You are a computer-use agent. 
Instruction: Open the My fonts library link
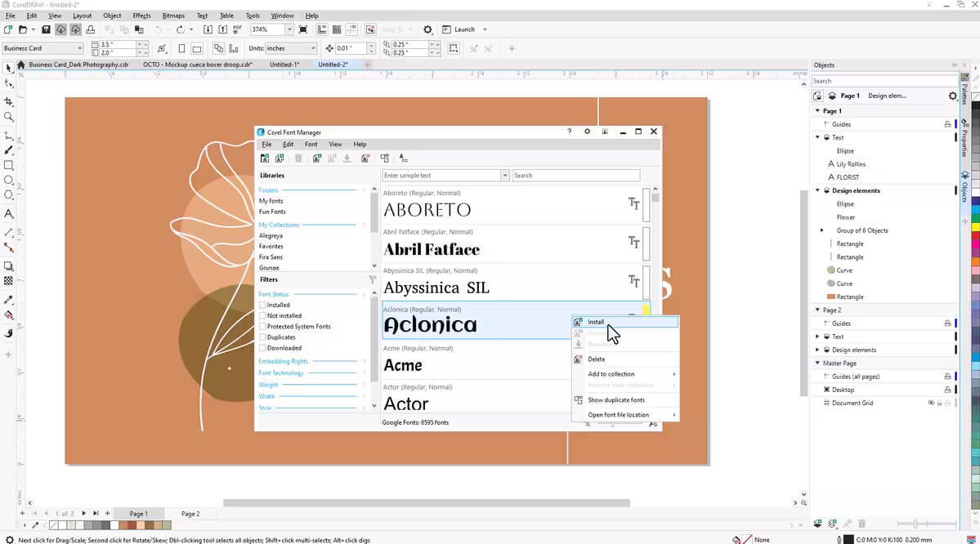click(271, 200)
